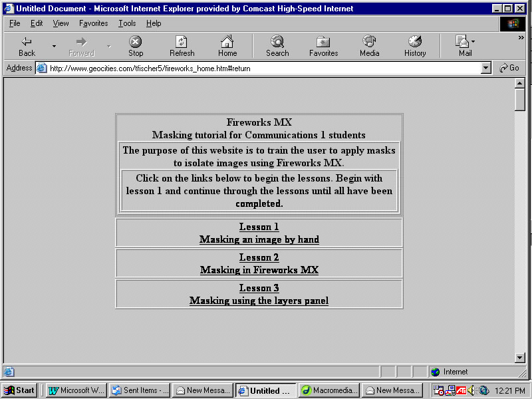Click the Internet zone globe icon
The width and height of the screenshot is (532, 399).
pos(435,372)
